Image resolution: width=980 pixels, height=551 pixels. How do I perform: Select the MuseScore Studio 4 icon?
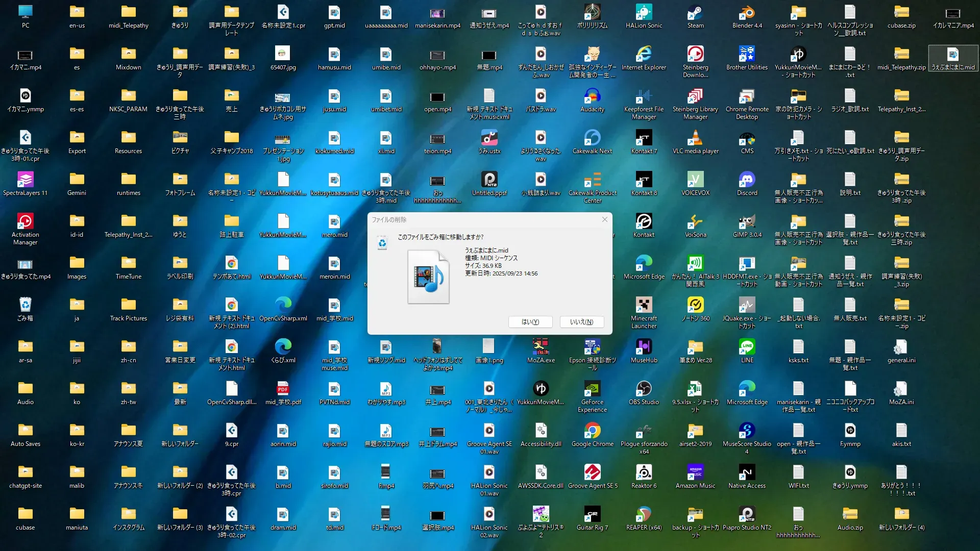point(747,431)
